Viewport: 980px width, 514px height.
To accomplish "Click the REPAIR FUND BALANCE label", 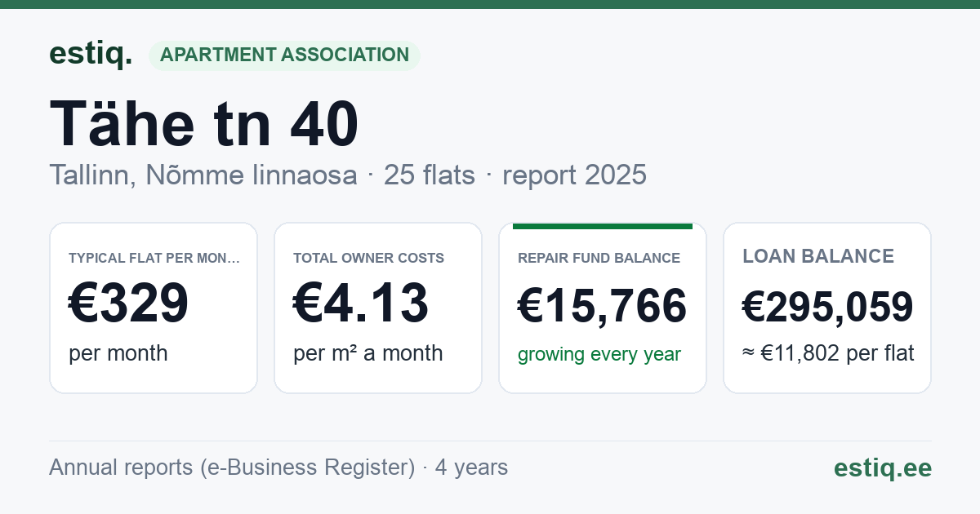I will (x=599, y=259).
